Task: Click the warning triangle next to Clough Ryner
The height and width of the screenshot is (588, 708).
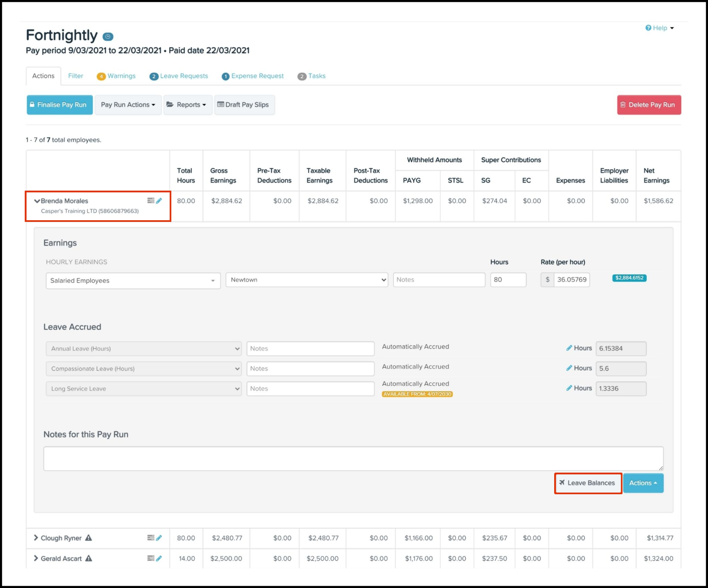Action: [89, 538]
